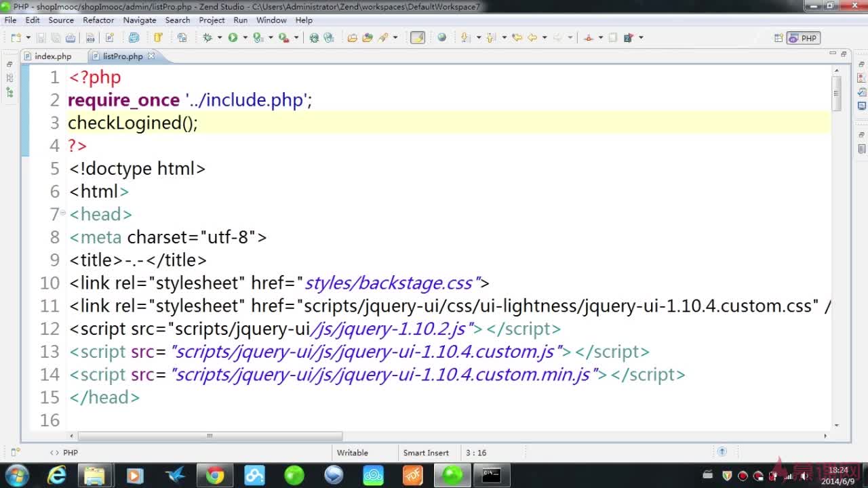
Task: Open the Source menu
Action: pos(61,20)
